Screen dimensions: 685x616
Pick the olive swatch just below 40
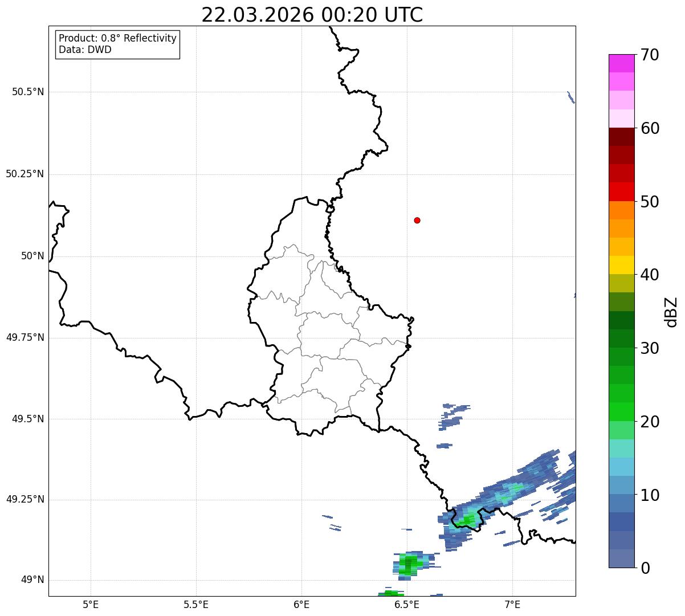[622, 283]
